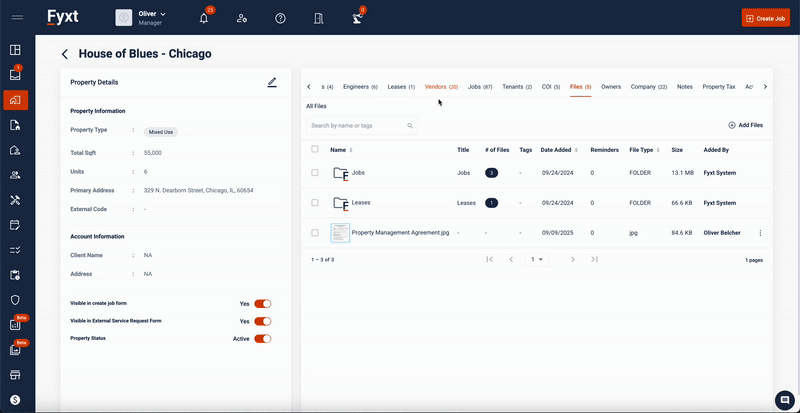Toggle the Property Status Active switch
800x413 pixels.
point(263,338)
